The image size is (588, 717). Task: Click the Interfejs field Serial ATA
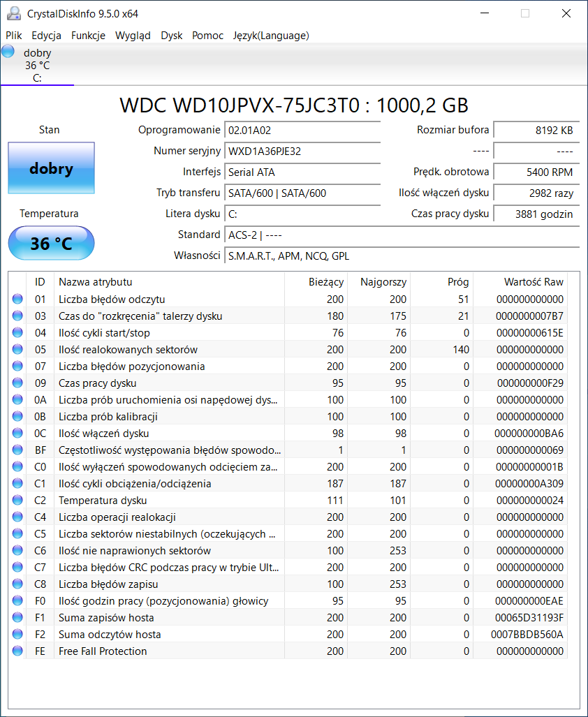(x=302, y=172)
